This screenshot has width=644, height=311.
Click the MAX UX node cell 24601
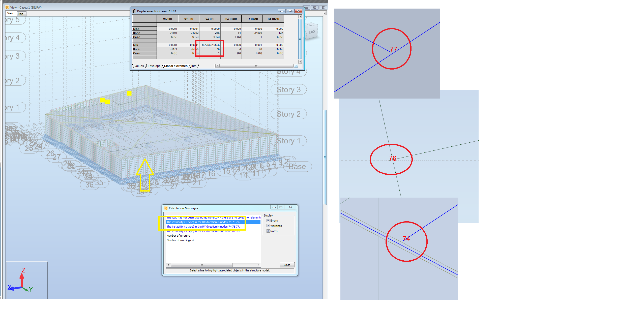(167, 33)
